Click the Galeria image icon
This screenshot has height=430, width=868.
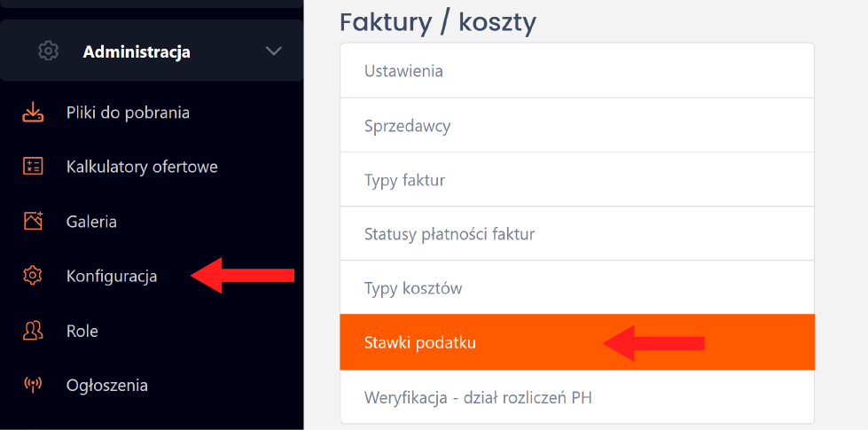(33, 221)
